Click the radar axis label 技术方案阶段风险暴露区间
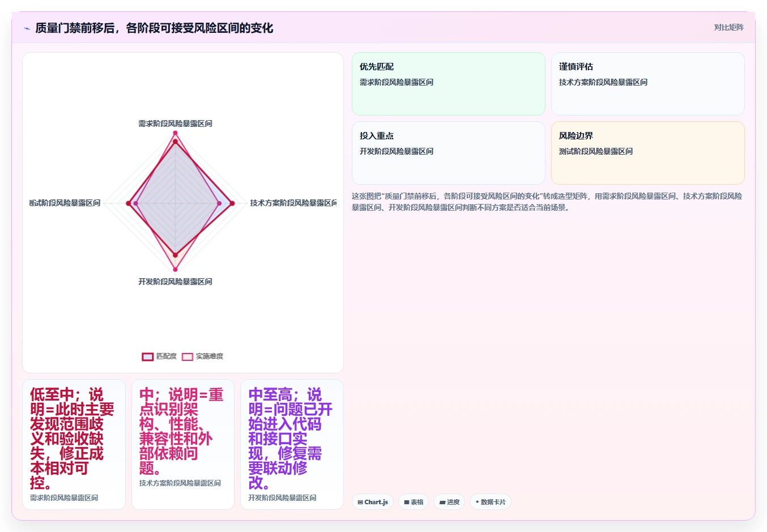The image size is (767, 532). pyautogui.click(x=293, y=203)
